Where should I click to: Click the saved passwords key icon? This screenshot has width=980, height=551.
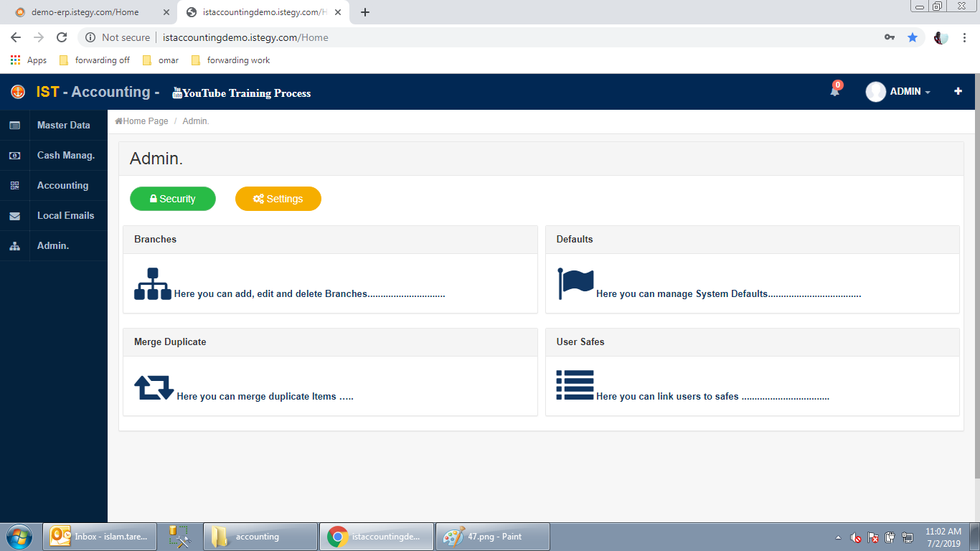click(x=890, y=37)
